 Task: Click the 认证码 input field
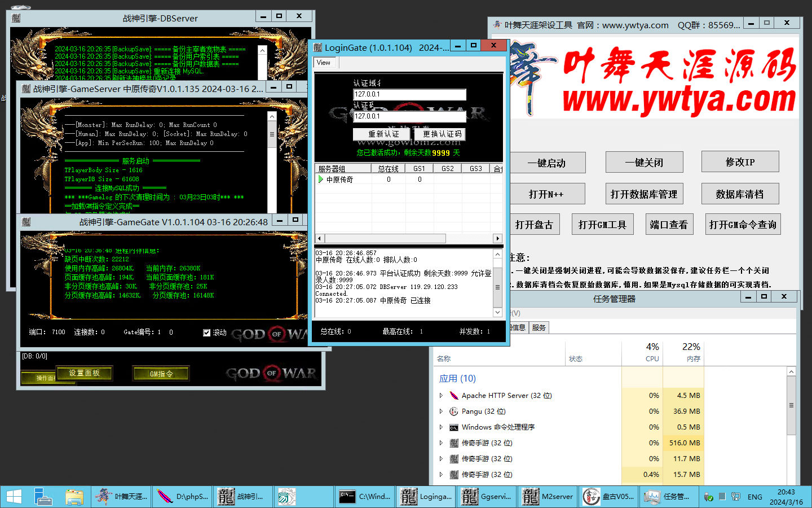409,116
